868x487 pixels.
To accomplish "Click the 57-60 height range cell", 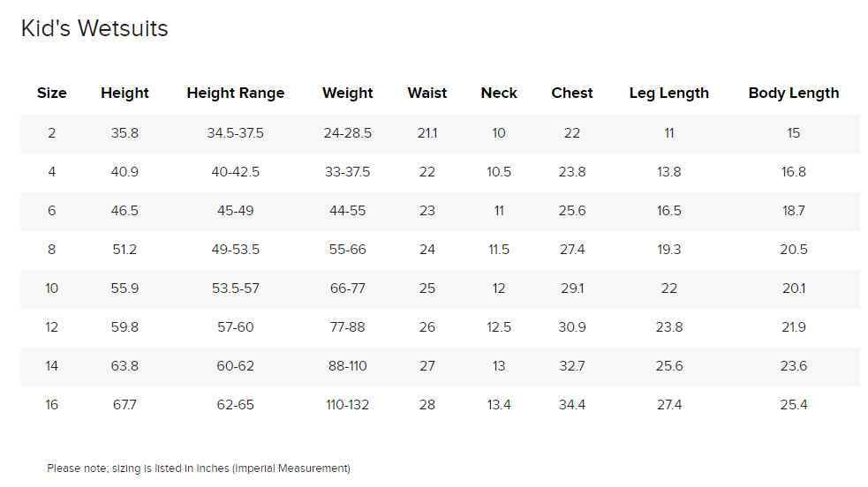I will pyautogui.click(x=235, y=326).
